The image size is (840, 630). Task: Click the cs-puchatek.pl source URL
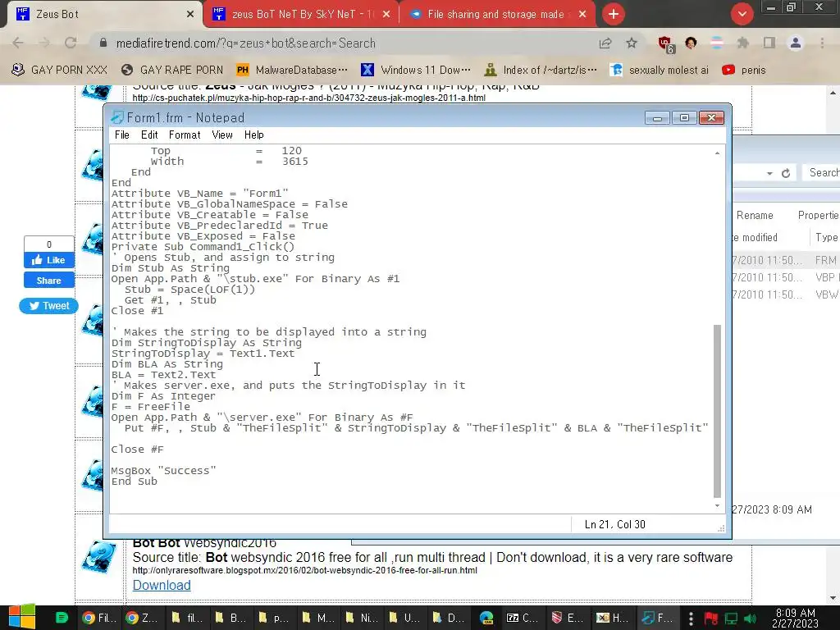point(308,98)
